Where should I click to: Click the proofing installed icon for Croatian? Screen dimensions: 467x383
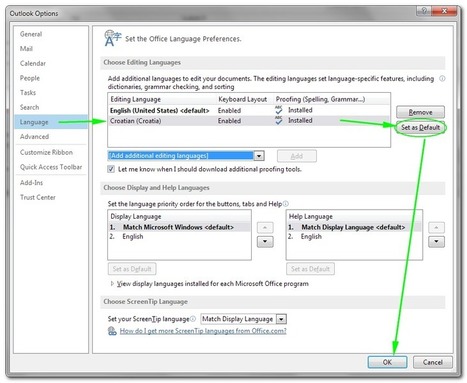tap(279, 120)
